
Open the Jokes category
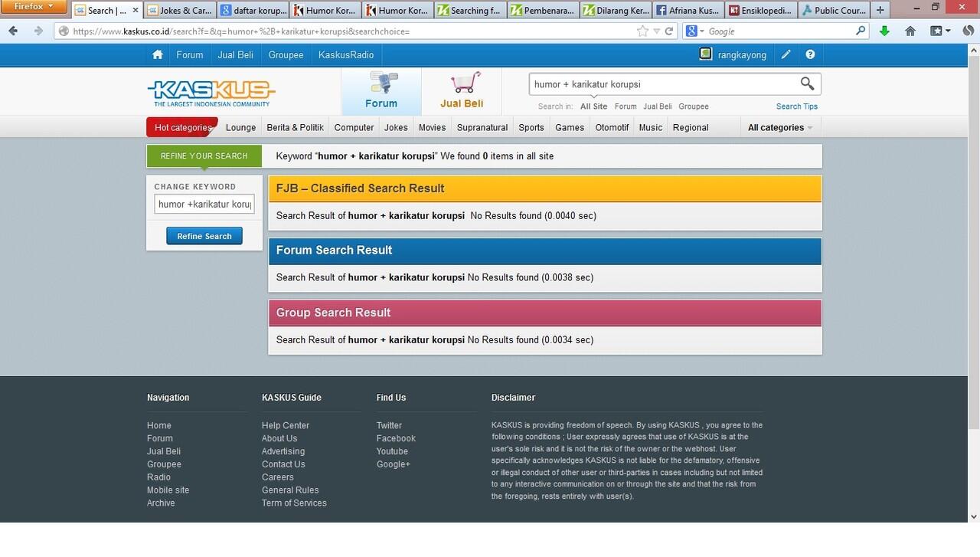pyautogui.click(x=396, y=127)
